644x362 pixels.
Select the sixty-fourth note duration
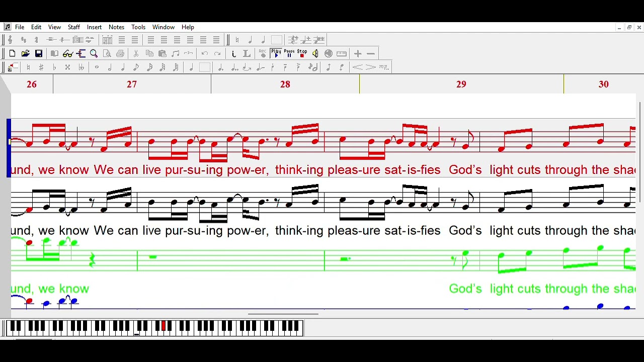point(176,67)
